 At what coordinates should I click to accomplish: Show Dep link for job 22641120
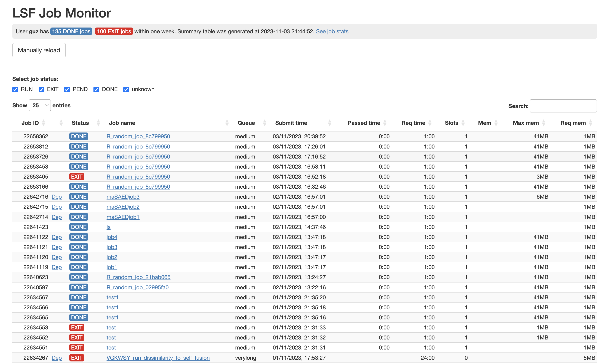57,257
